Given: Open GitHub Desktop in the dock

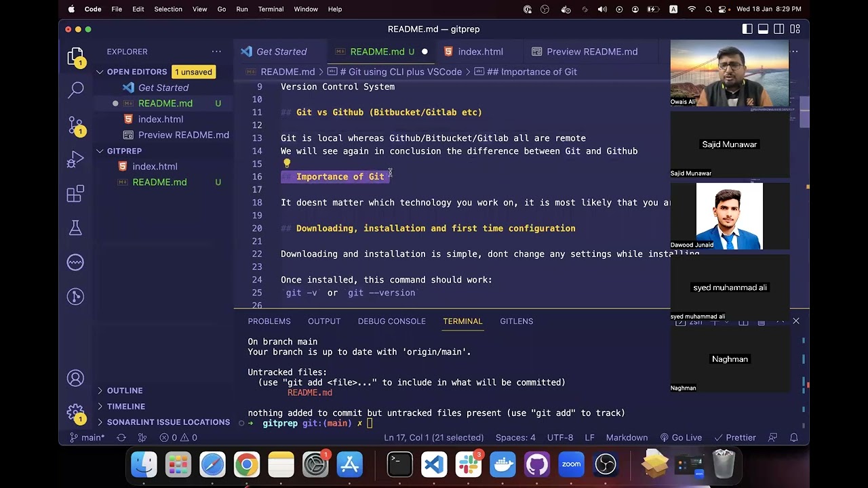Looking at the screenshot, I should click(537, 465).
